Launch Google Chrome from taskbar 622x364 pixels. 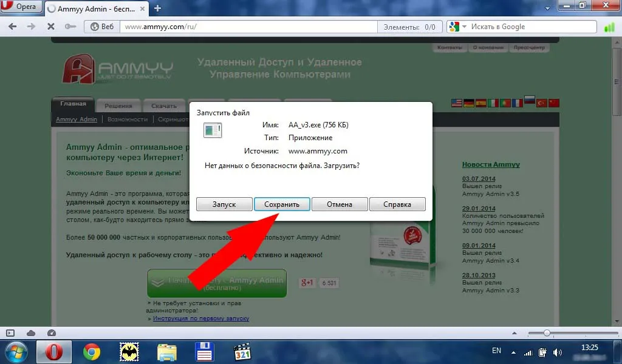point(92,351)
